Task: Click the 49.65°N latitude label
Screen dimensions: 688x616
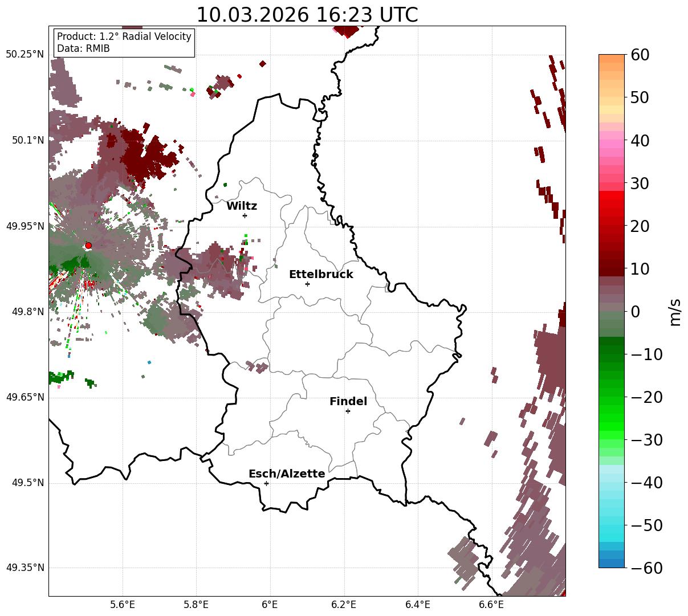Action: click(x=25, y=397)
